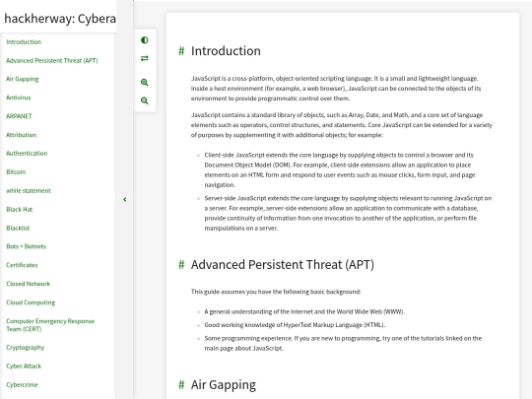This screenshot has width=532, height=399.
Task: Zoom in with the magnifier plus icon
Action: 145,83
